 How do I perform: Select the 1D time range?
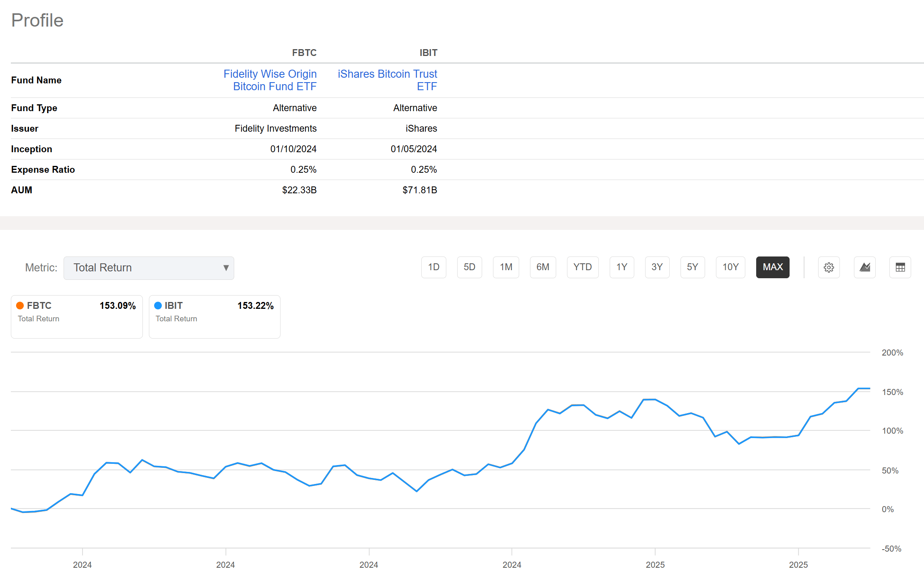[x=433, y=267]
